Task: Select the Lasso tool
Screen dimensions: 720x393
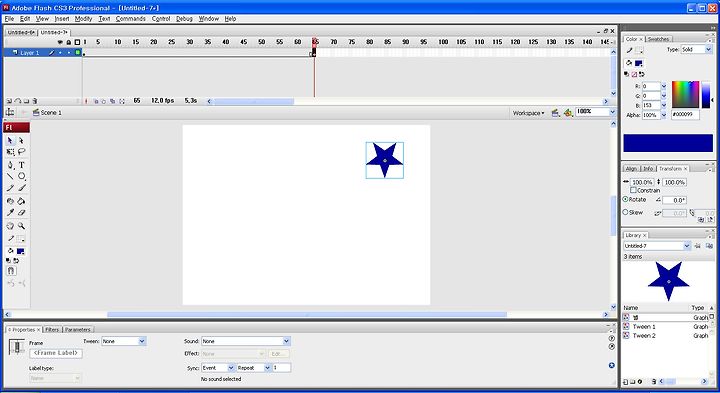Action: click(x=21, y=152)
